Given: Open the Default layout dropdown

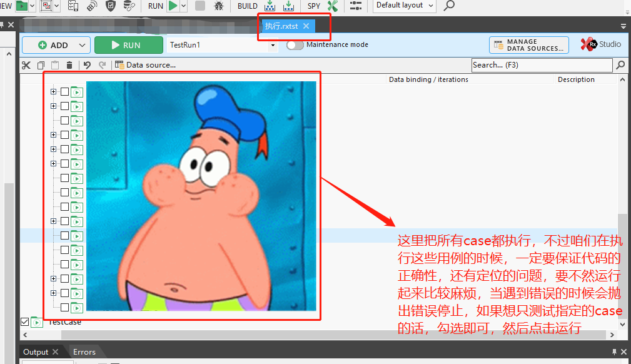Looking at the screenshot, I should tap(405, 6).
